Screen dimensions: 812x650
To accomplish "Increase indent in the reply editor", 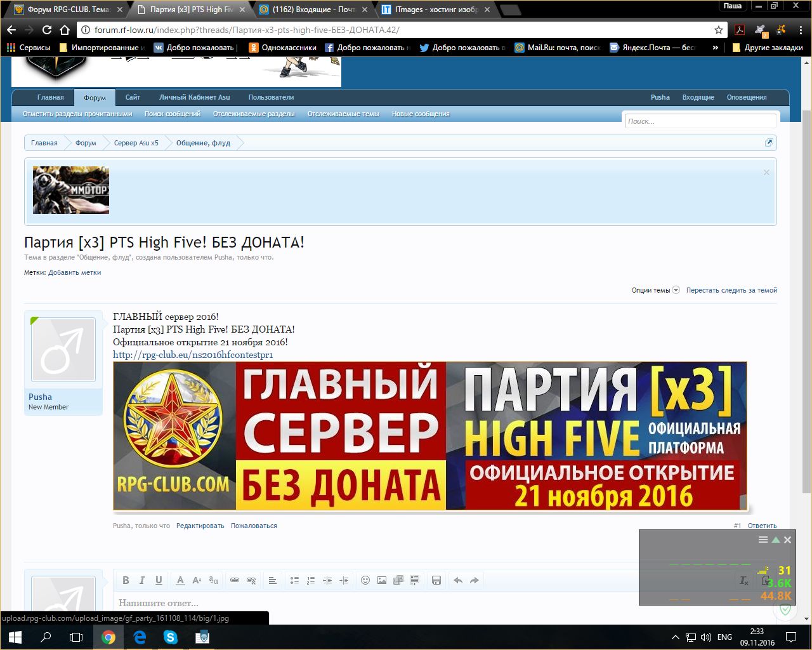I will (x=344, y=580).
